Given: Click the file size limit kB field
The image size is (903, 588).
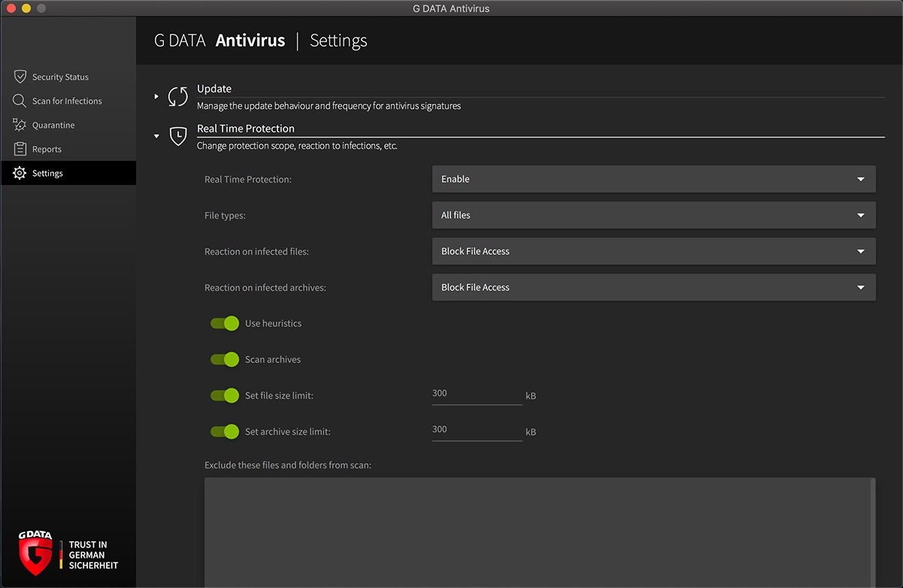Looking at the screenshot, I should pyautogui.click(x=477, y=394).
